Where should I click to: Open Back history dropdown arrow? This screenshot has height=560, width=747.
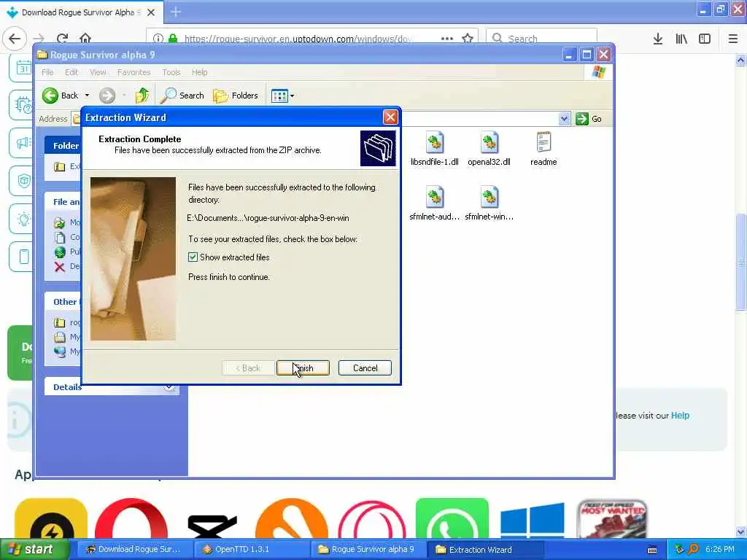click(88, 96)
